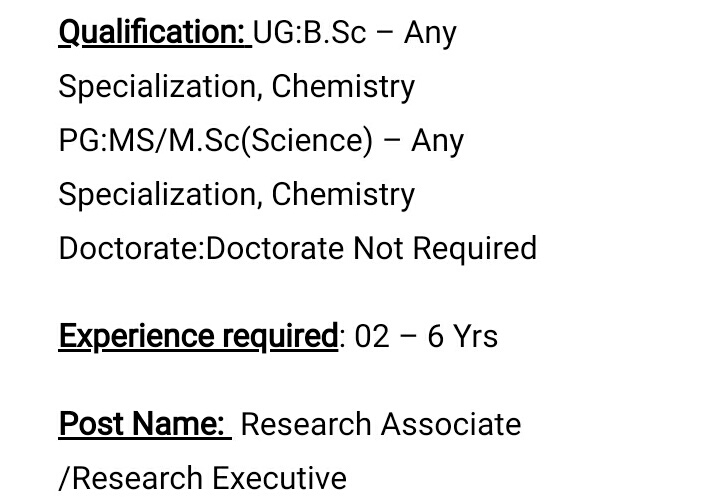
Task: Click the Experience required heading
Action: click(x=198, y=337)
